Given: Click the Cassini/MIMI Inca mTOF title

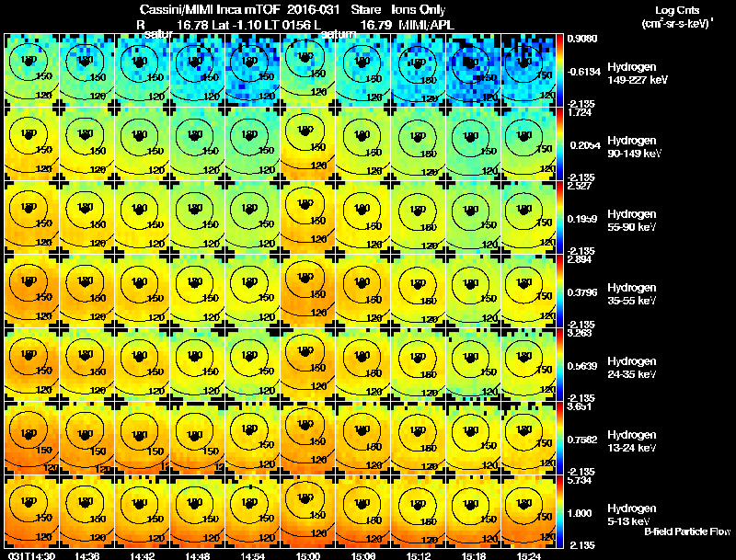Looking at the screenshot, I should 210,10.
